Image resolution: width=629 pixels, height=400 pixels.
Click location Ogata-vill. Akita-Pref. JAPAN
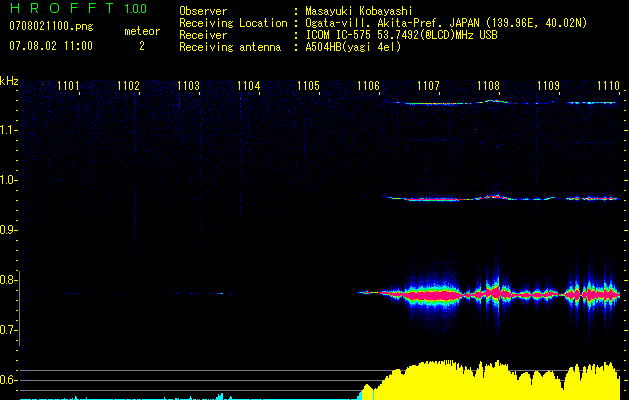point(392,23)
